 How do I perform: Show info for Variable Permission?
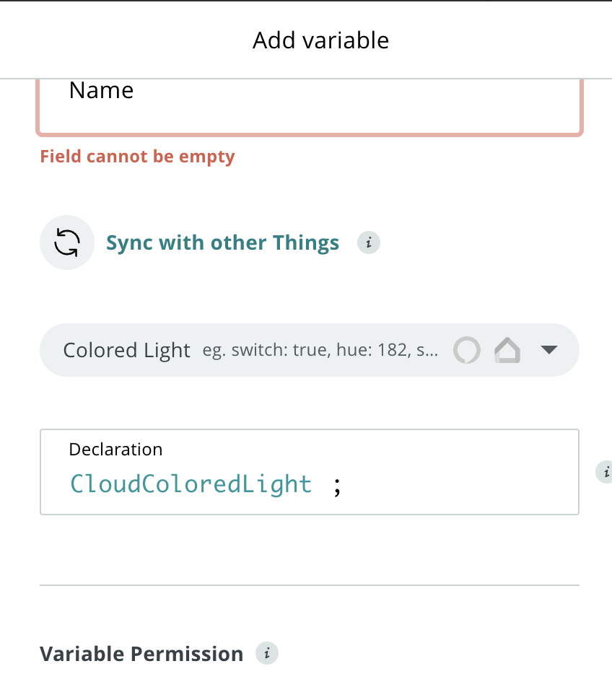click(267, 654)
